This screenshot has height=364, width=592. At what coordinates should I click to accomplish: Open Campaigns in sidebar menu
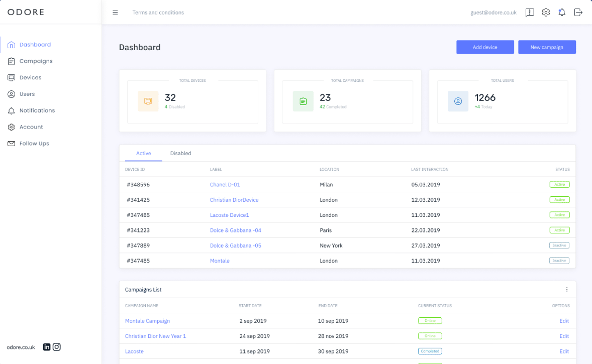coord(36,61)
